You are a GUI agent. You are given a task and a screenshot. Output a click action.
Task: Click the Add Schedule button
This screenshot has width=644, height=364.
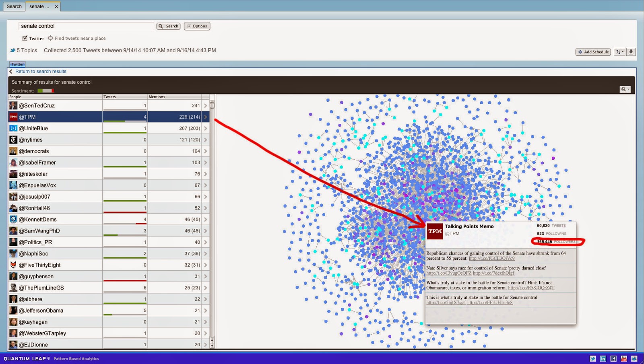point(593,51)
